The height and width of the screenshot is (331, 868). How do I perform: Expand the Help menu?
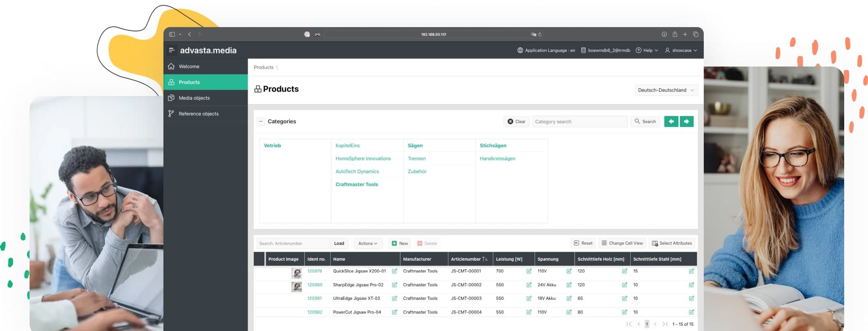[647, 51]
